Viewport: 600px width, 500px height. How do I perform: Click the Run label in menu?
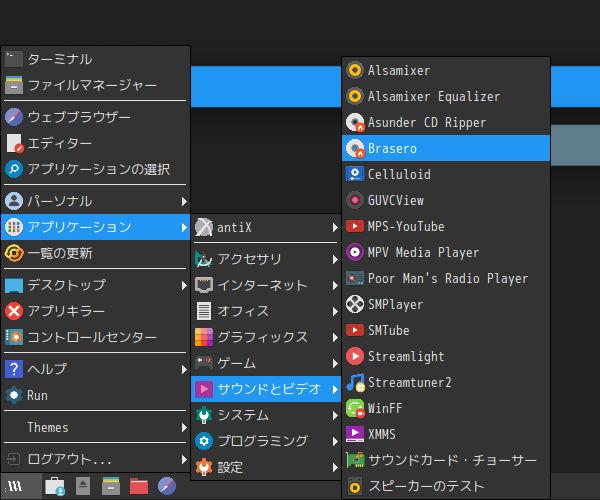point(37,395)
